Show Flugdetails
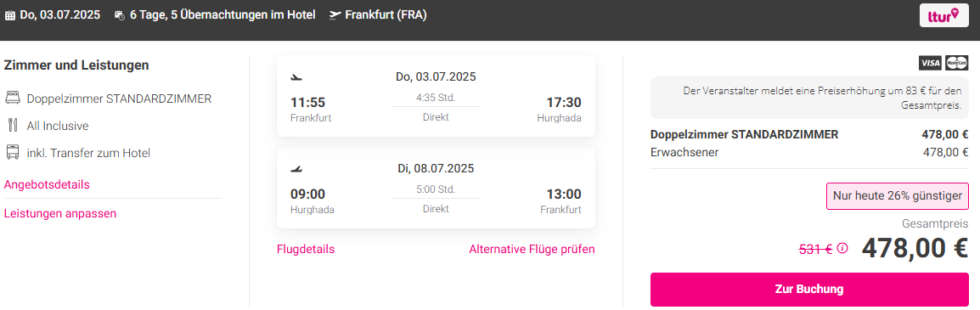 [306, 250]
